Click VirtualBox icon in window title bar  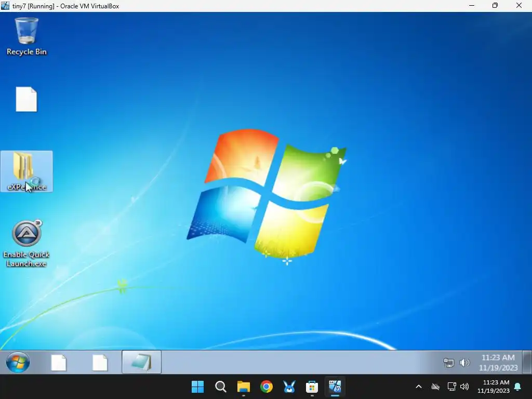tap(5, 6)
